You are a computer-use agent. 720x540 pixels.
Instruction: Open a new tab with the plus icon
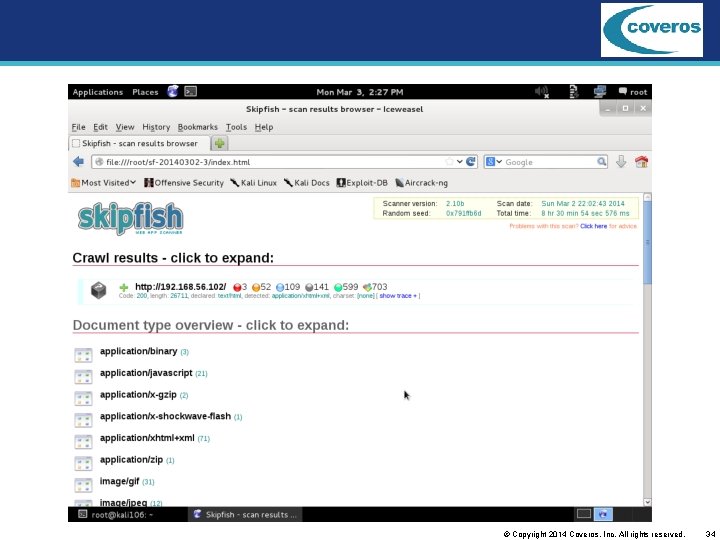[x=219, y=143]
